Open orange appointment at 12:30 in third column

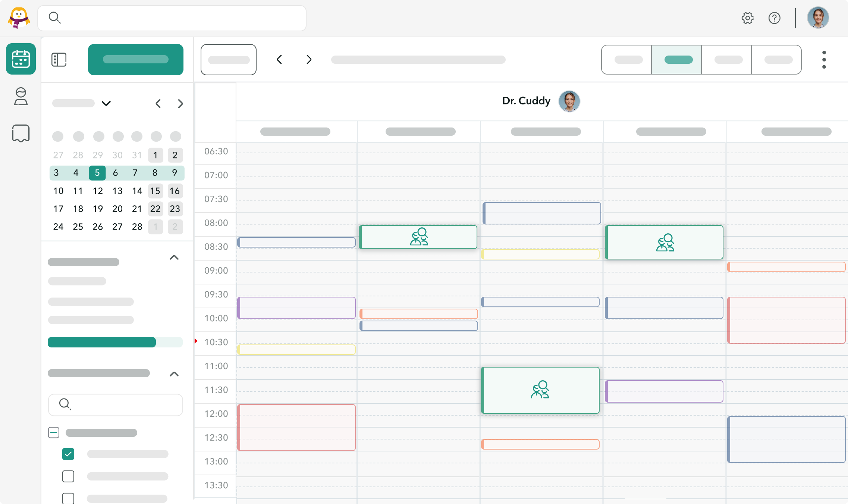(x=540, y=444)
